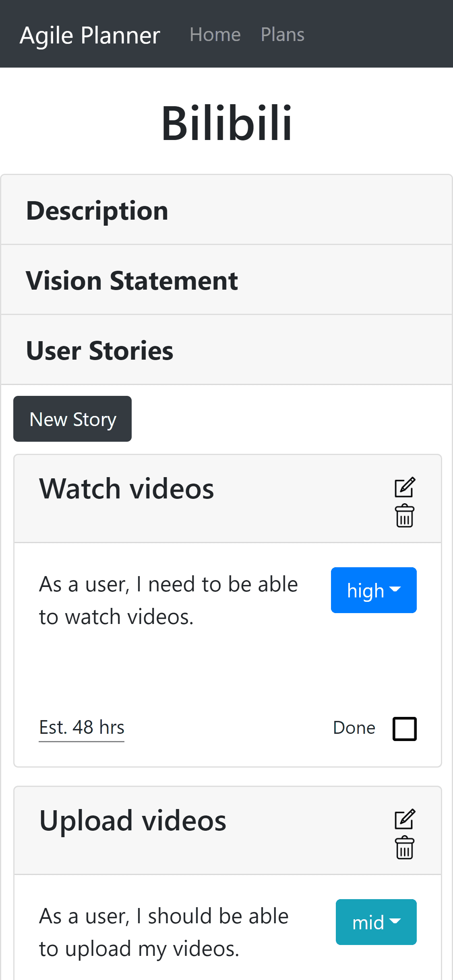Screen dimensions: 453x980
Task: Click the upload my videos story text
Action: point(163,933)
